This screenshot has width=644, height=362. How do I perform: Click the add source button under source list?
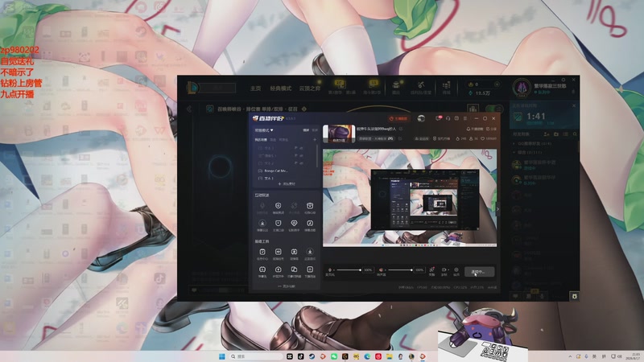click(287, 184)
